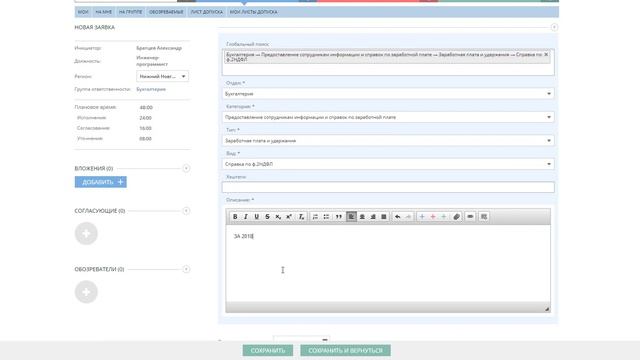Add an approver with the round plus button
The width and height of the screenshot is (640, 360).
coord(86,233)
